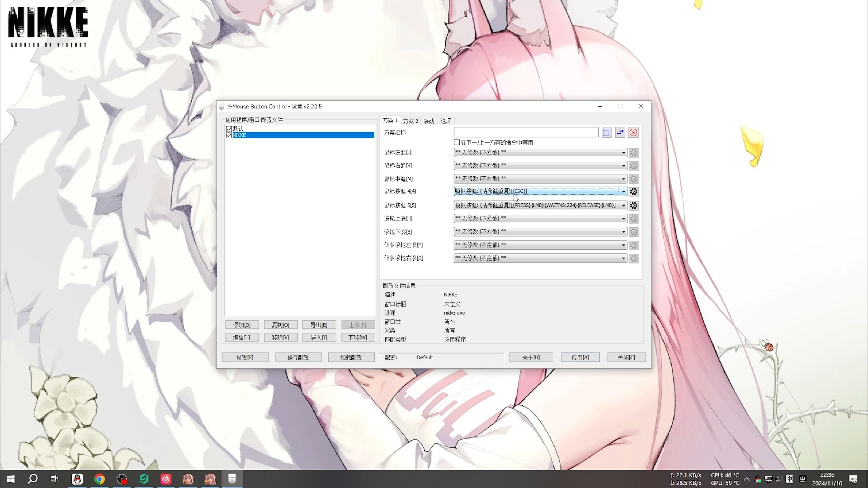This screenshot has height=488, width=868.
Task: Click the 应用[A] apply button
Action: pyautogui.click(x=580, y=357)
